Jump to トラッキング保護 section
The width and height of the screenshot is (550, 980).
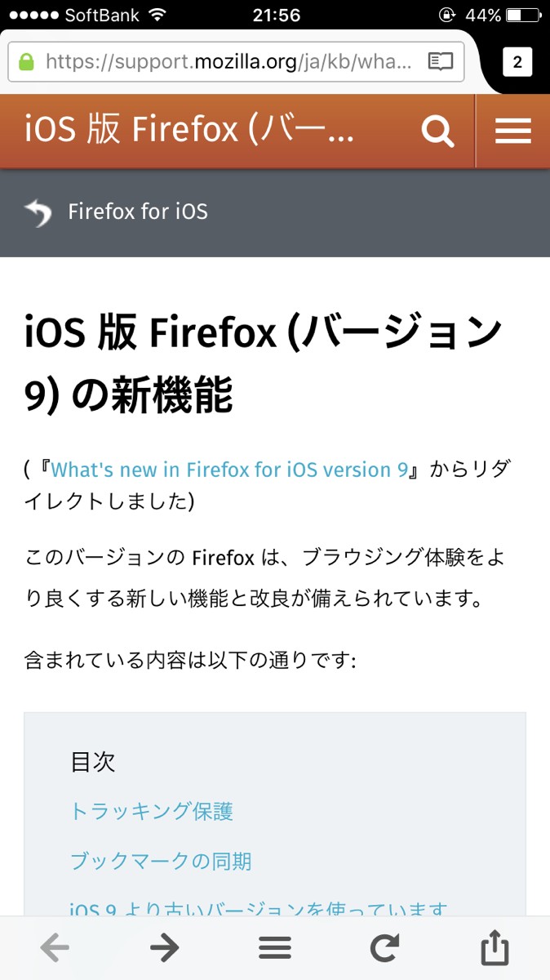pos(152,811)
